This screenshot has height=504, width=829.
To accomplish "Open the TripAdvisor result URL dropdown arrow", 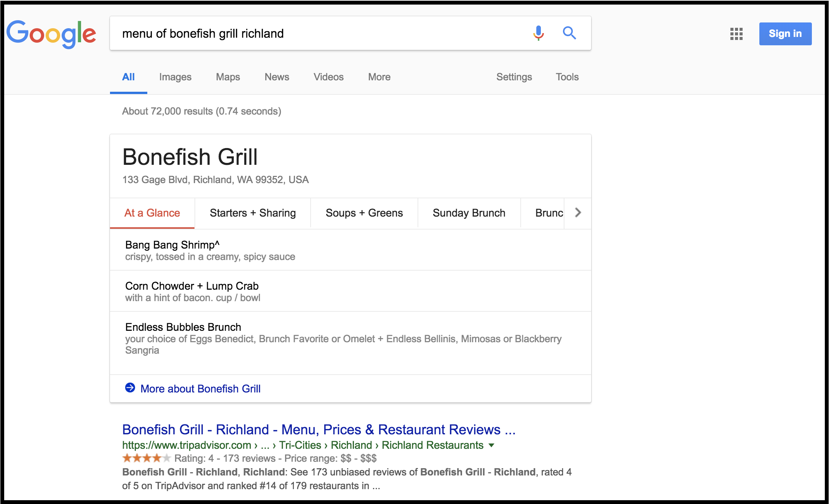I will pos(491,445).
